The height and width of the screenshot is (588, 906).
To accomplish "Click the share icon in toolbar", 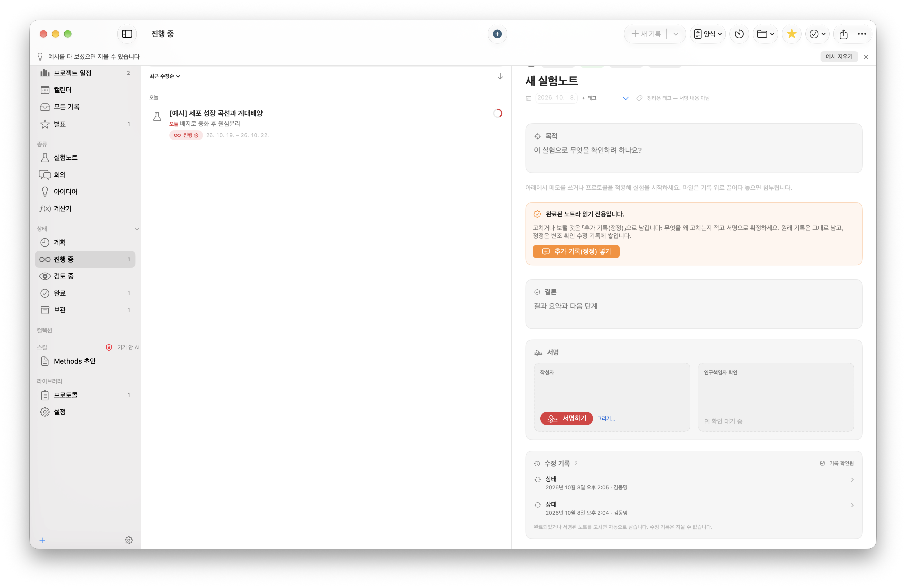I will click(844, 34).
